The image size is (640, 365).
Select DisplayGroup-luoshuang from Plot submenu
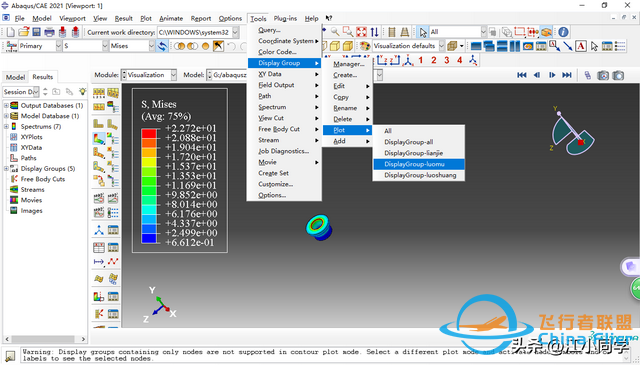(419, 175)
